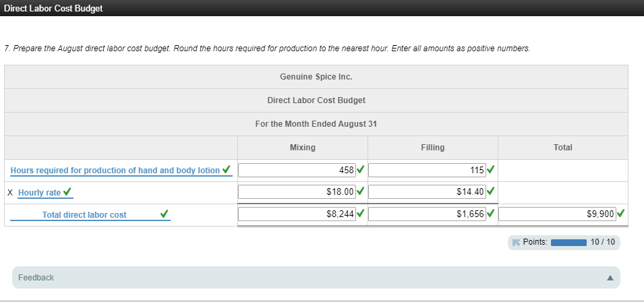Screen dimensions: 644x302
Task: Click the blue Points progress bar
Action: (568, 243)
